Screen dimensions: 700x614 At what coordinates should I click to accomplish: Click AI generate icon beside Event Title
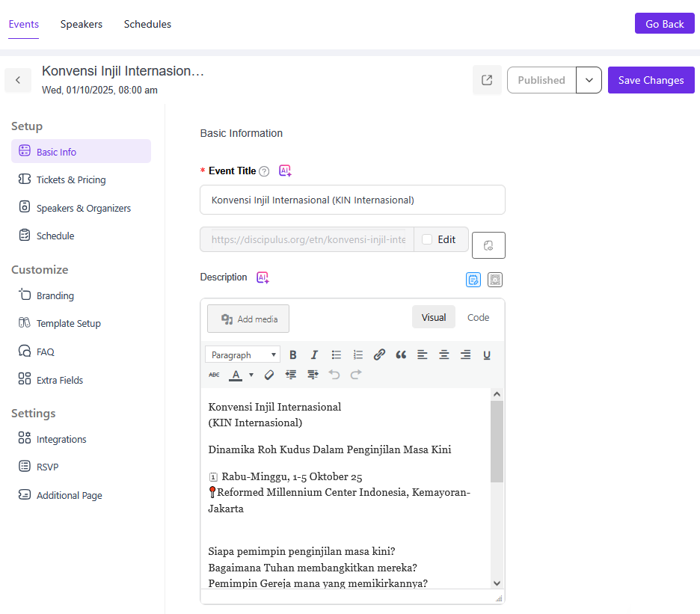point(285,171)
